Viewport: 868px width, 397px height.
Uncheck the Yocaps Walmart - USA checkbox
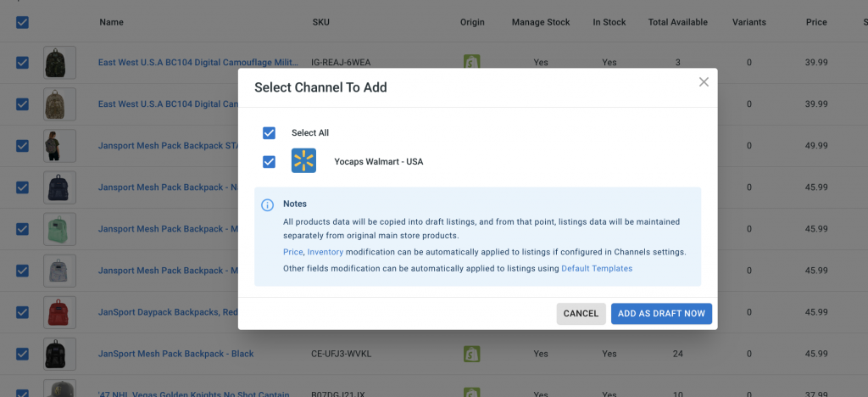(x=270, y=161)
